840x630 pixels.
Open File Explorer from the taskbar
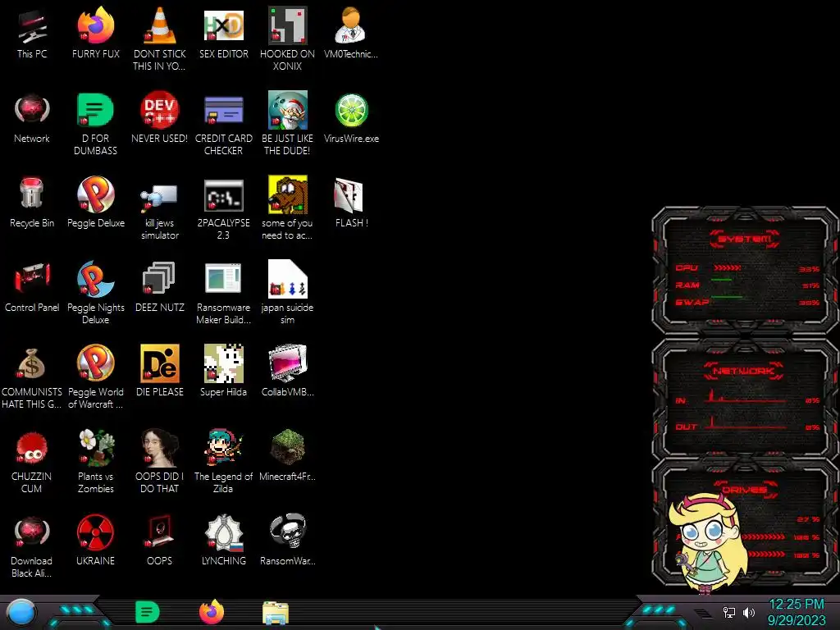click(276, 613)
